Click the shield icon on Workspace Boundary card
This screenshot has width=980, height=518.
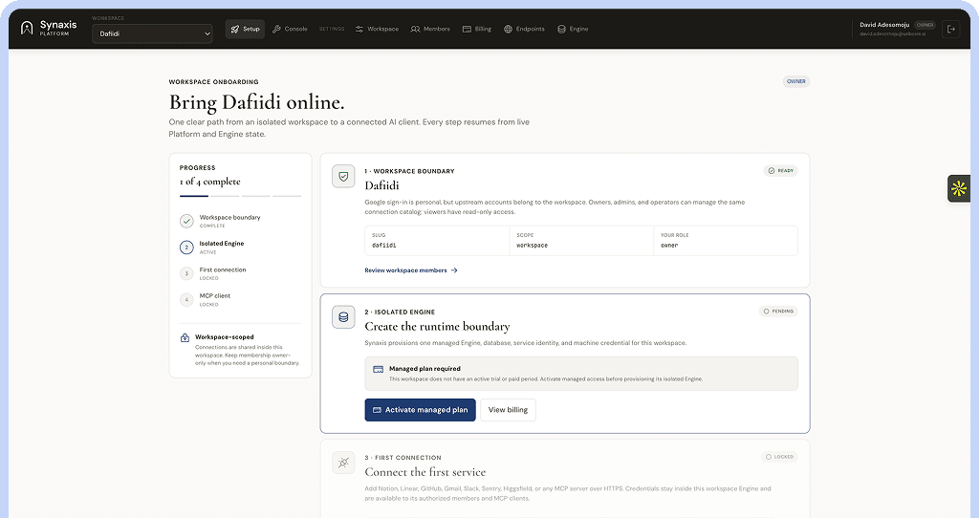pyautogui.click(x=343, y=177)
